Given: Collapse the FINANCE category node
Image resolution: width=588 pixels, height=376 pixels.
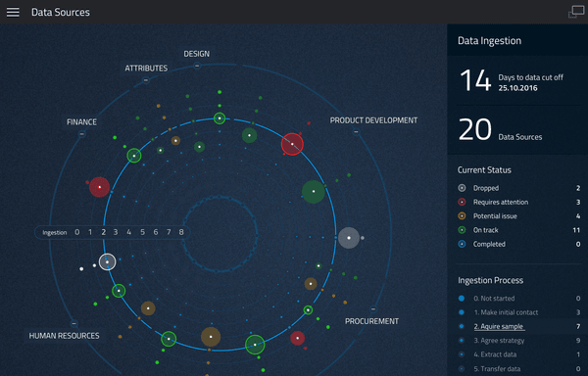Looking at the screenshot, I should pyautogui.click(x=81, y=134).
